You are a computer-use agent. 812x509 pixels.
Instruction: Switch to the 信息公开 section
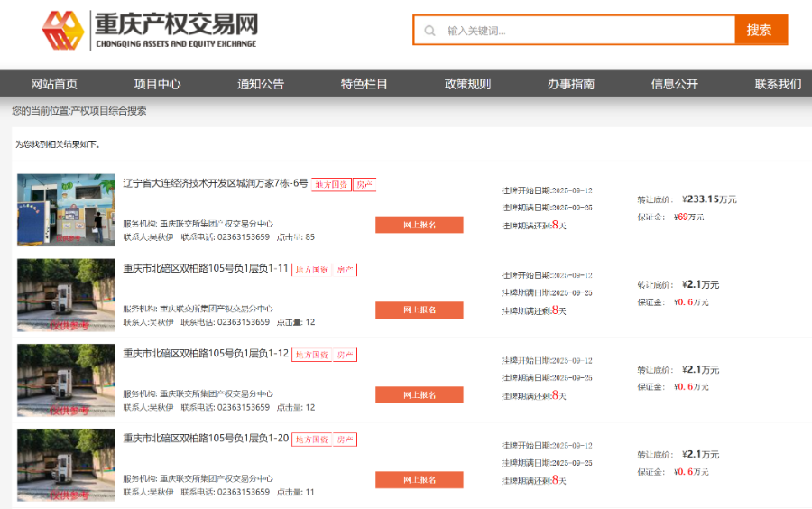[x=675, y=84]
